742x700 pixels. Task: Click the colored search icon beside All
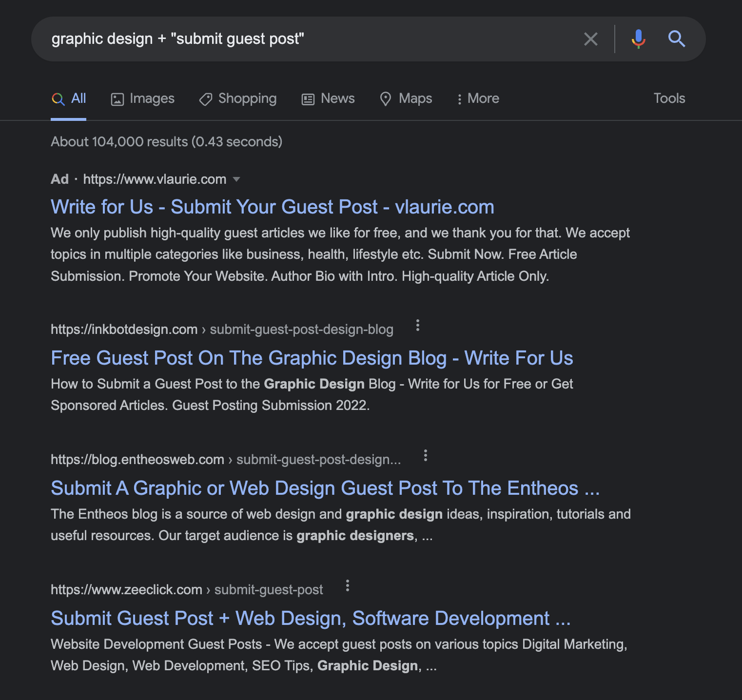(x=58, y=99)
